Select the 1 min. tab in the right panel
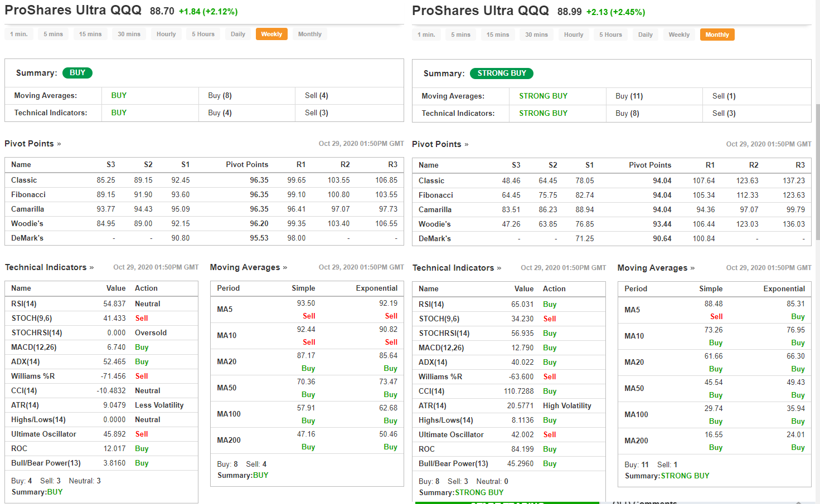This screenshot has width=820, height=504. pyautogui.click(x=426, y=35)
